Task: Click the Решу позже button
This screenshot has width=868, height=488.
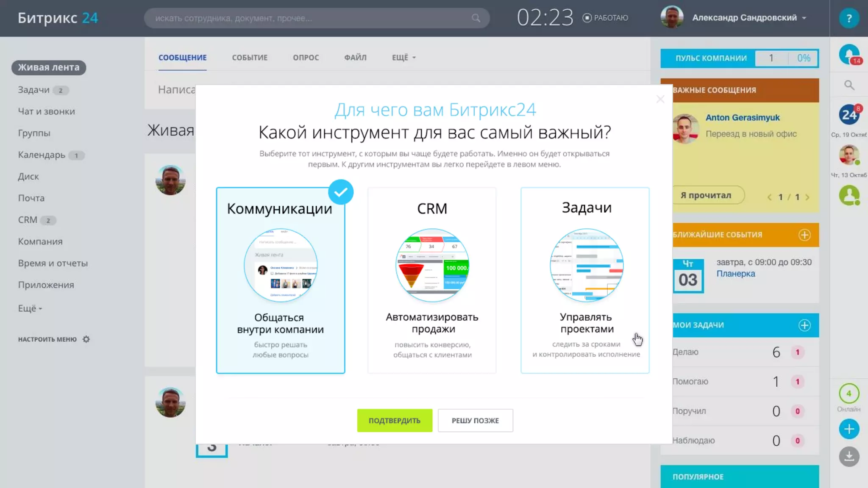Action: pos(475,420)
